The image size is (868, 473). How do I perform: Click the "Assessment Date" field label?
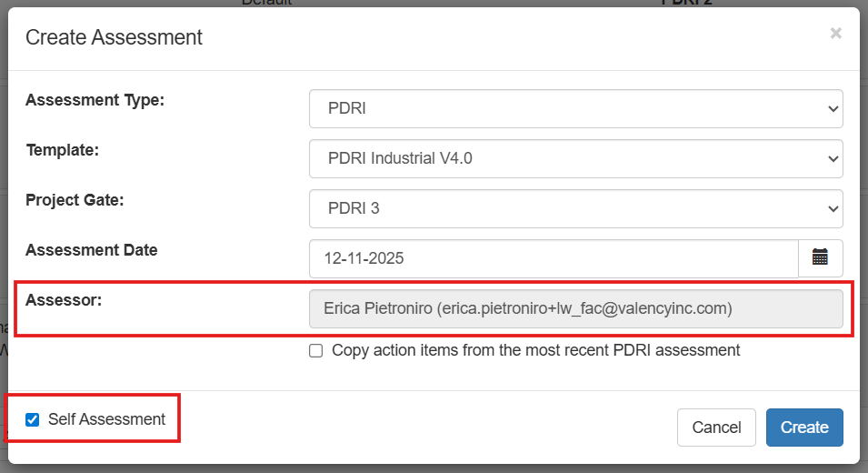91,250
